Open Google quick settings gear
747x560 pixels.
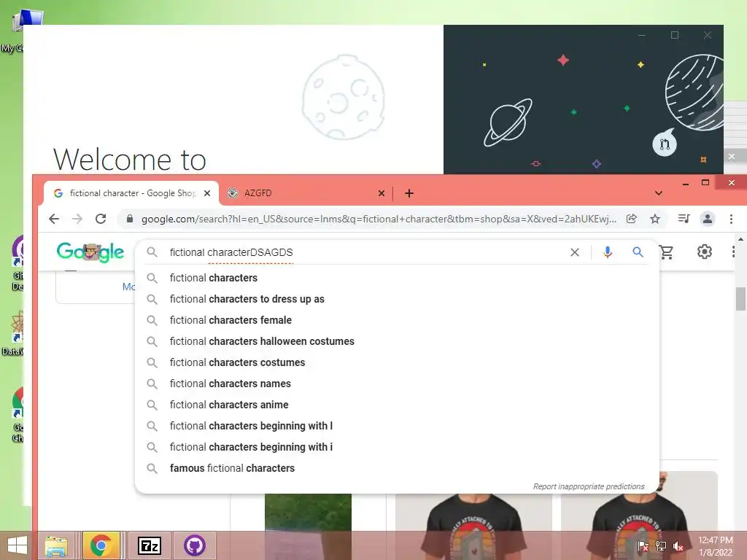(x=704, y=252)
